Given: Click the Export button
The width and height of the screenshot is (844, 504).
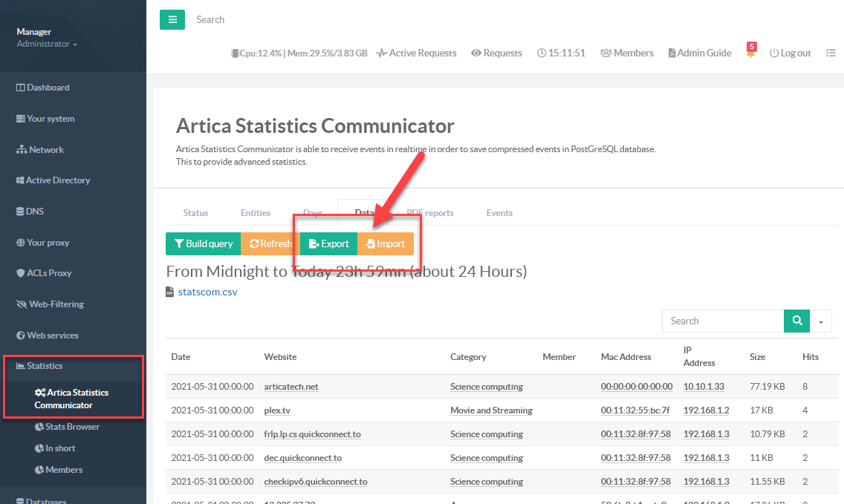Looking at the screenshot, I should (328, 243).
